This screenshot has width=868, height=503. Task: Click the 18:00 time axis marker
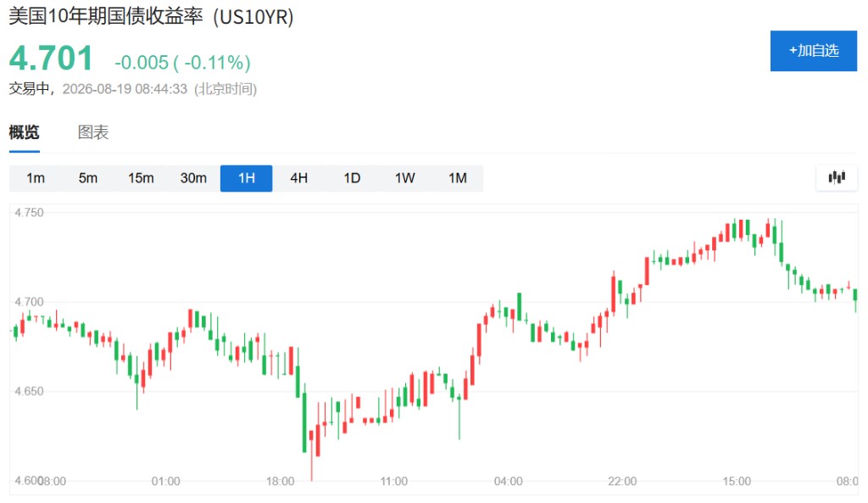(280, 482)
